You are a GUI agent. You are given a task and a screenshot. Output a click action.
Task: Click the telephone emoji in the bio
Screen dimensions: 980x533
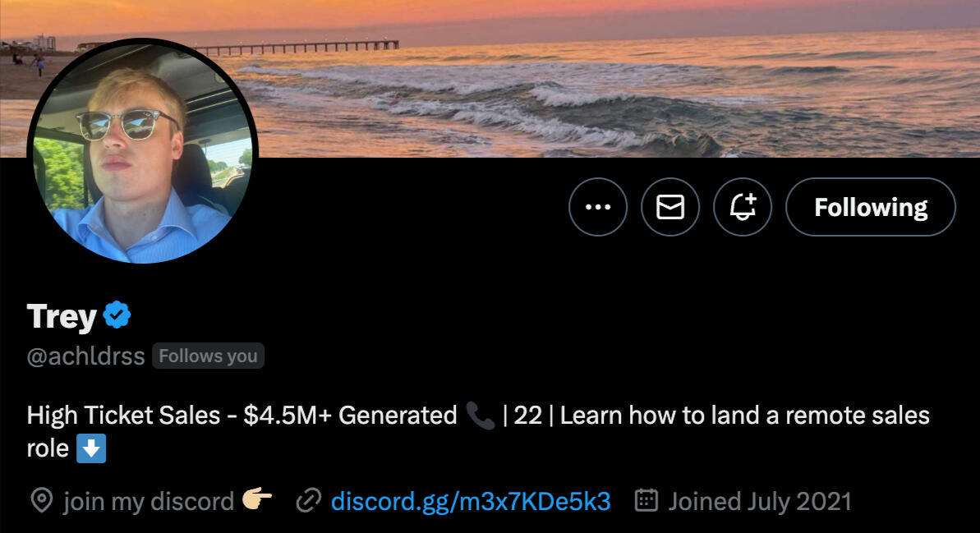click(x=480, y=416)
